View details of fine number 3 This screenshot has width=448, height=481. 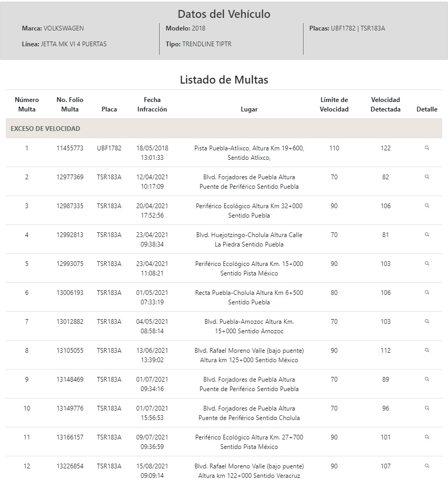(x=426, y=206)
